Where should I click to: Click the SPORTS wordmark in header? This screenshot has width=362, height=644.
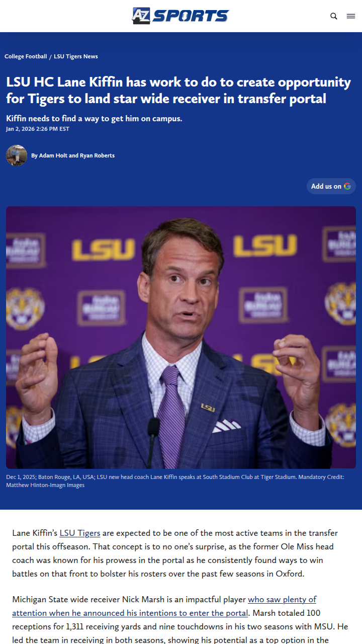(191, 16)
